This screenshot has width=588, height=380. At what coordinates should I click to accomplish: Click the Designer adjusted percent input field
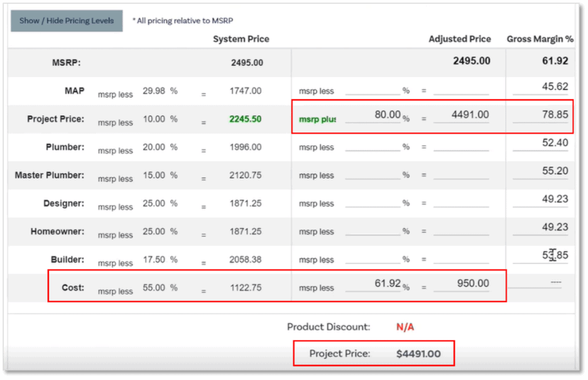pyautogui.click(x=373, y=203)
